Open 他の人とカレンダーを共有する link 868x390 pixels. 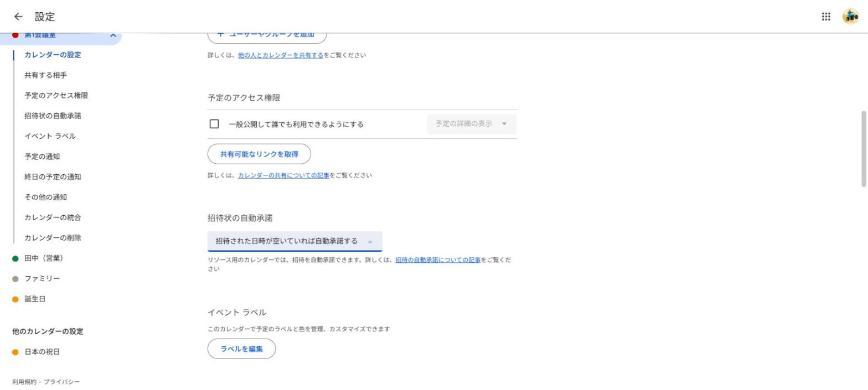[281, 55]
